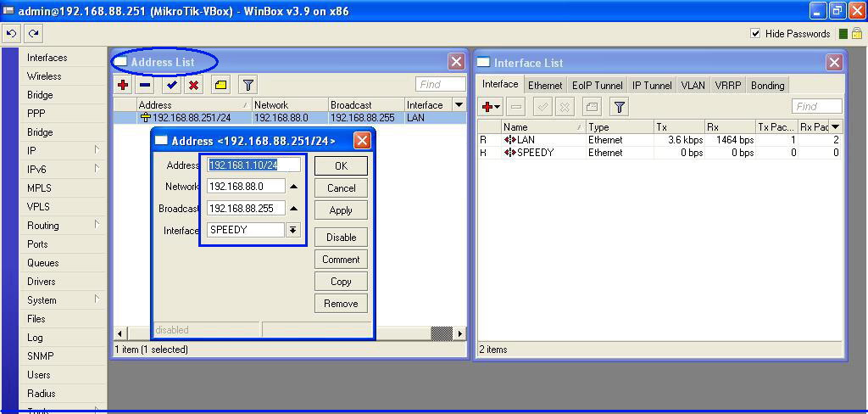Open the add-interface dropdown arrow beside the plus
868x414 pixels.
pyautogui.click(x=497, y=107)
